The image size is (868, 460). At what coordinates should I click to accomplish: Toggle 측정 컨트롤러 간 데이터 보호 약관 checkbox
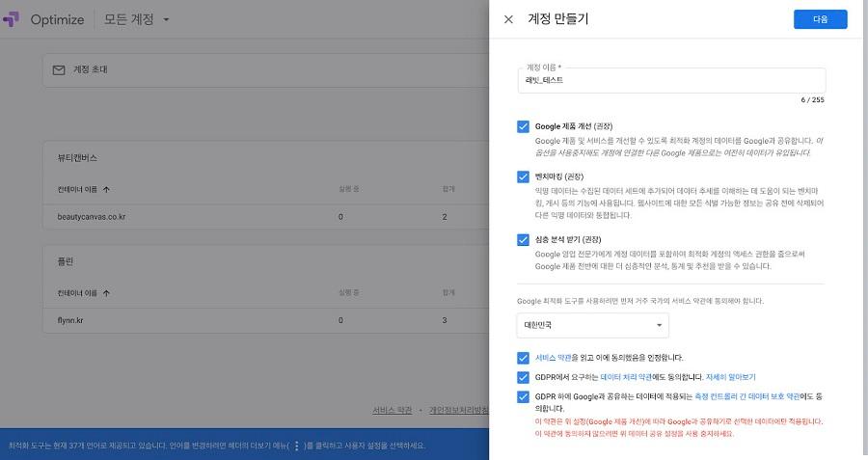(523, 397)
